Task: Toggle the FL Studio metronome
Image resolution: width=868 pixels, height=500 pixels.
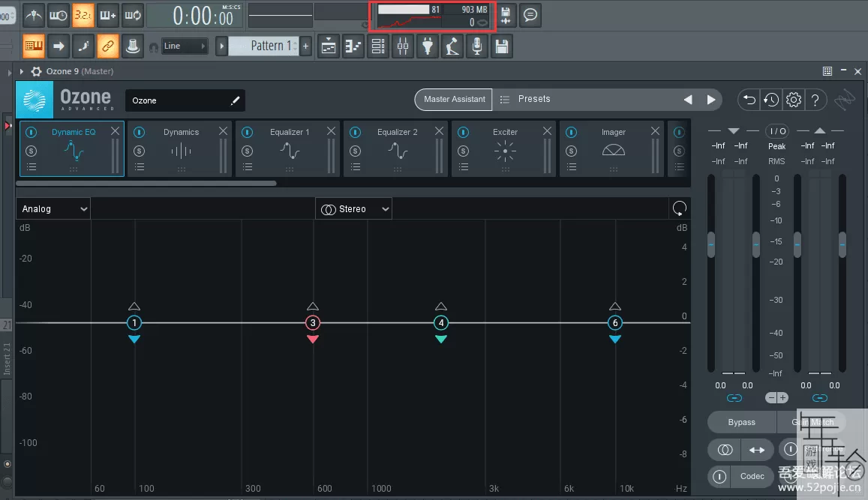Action: pos(34,16)
